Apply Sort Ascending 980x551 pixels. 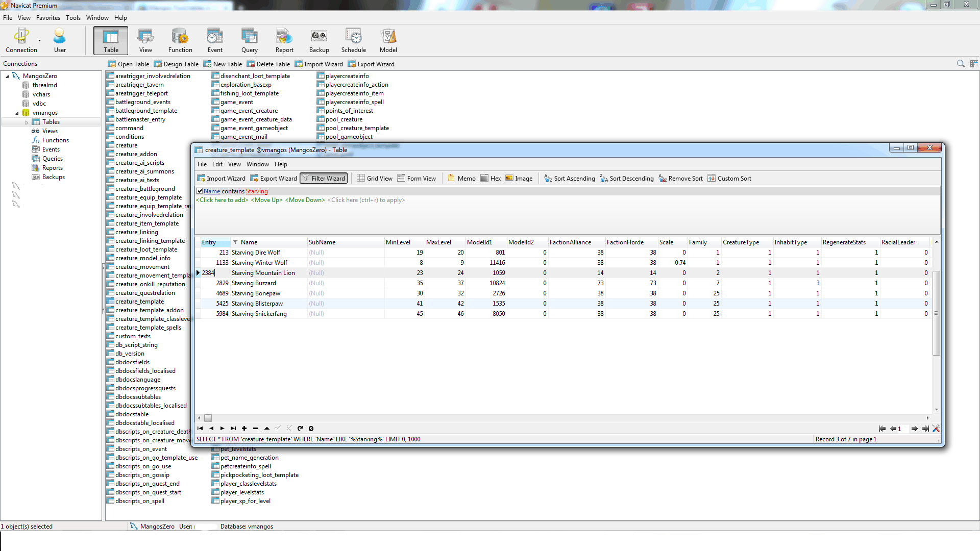(x=570, y=178)
